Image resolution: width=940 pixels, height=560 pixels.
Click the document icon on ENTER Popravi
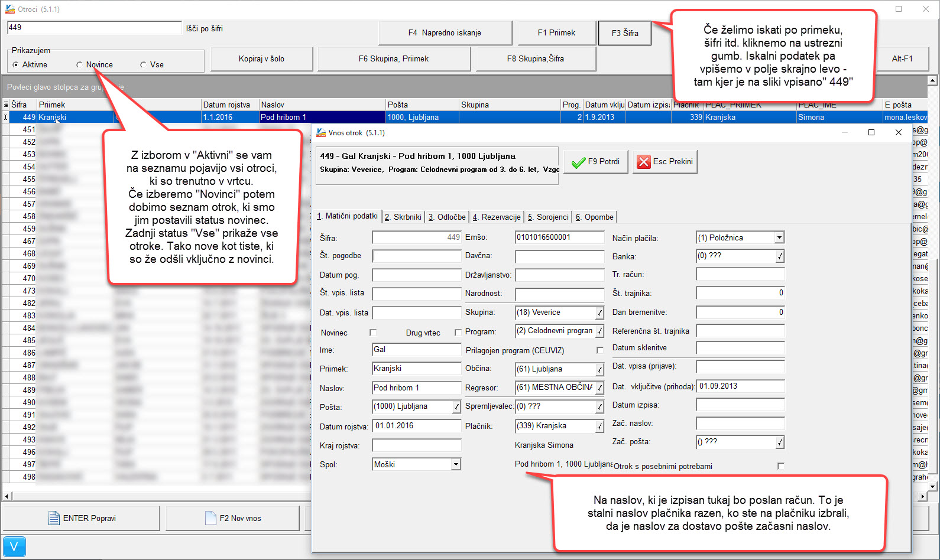click(x=54, y=518)
